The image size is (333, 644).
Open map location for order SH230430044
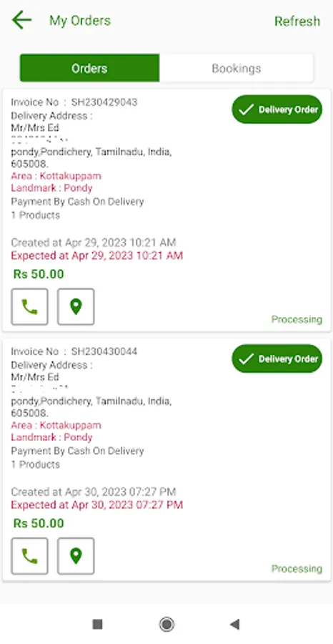76,556
